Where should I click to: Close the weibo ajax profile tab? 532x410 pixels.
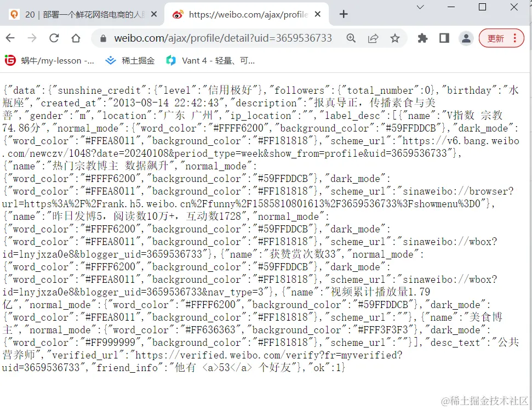click(x=318, y=14)
